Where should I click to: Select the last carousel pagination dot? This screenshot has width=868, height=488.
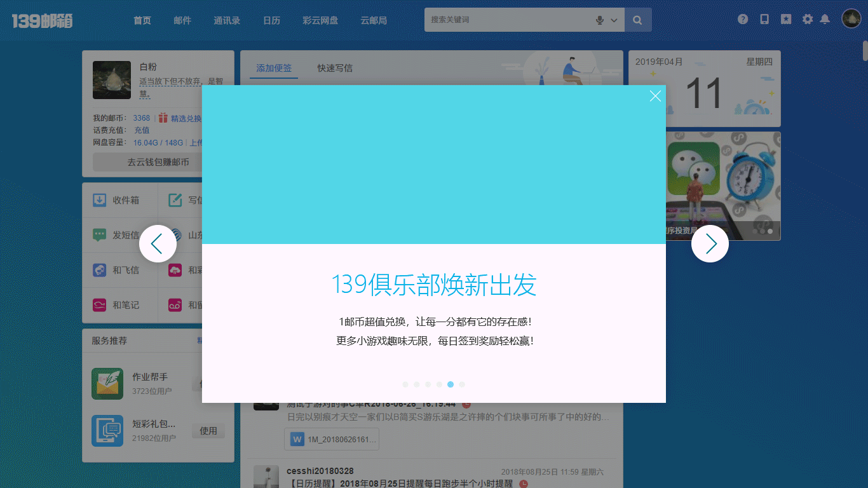(x=462, y=384)
